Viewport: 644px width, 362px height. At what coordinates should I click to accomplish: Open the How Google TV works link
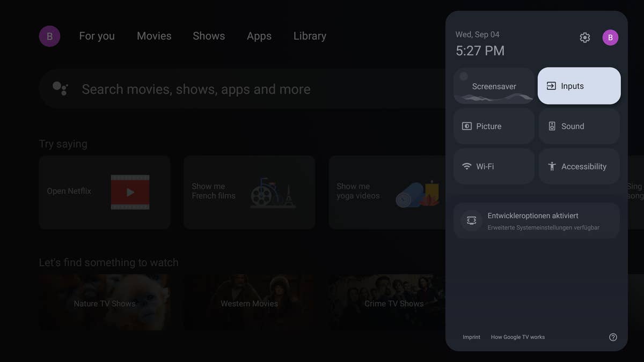click(x=517, y=337)
